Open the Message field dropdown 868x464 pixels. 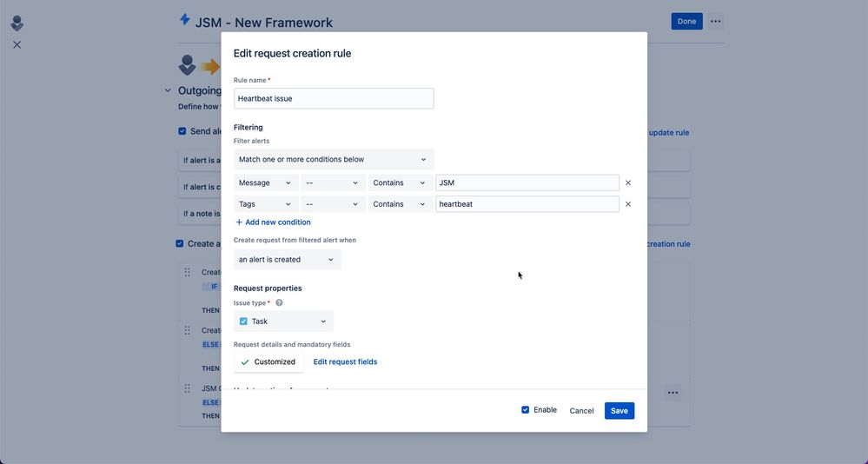coord(266,182)
